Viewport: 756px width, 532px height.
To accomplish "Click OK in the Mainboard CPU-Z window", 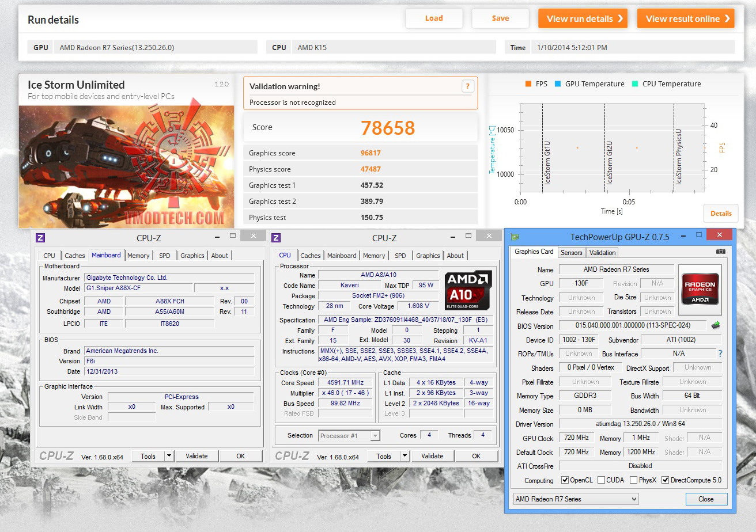I will [x=241, y=456].
